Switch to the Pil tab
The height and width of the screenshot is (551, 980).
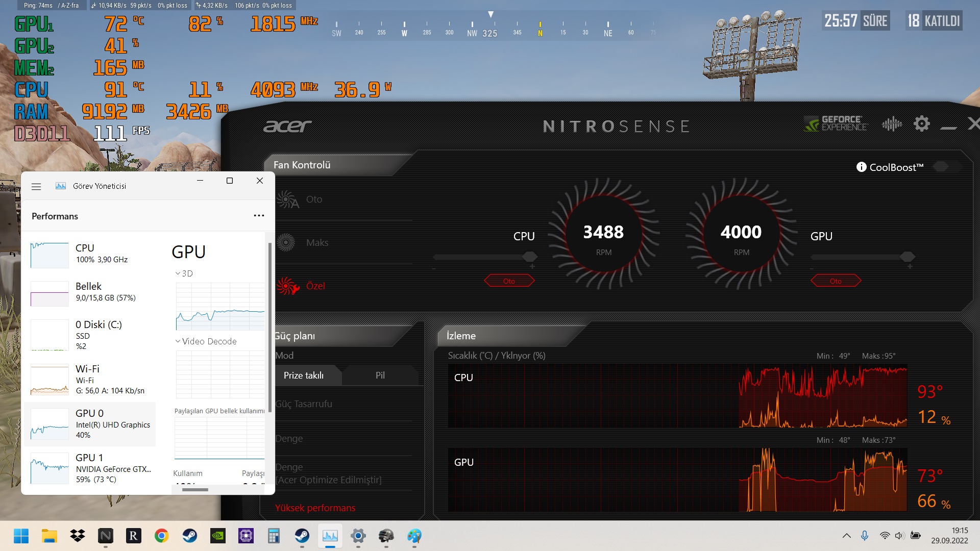[380, 375]
